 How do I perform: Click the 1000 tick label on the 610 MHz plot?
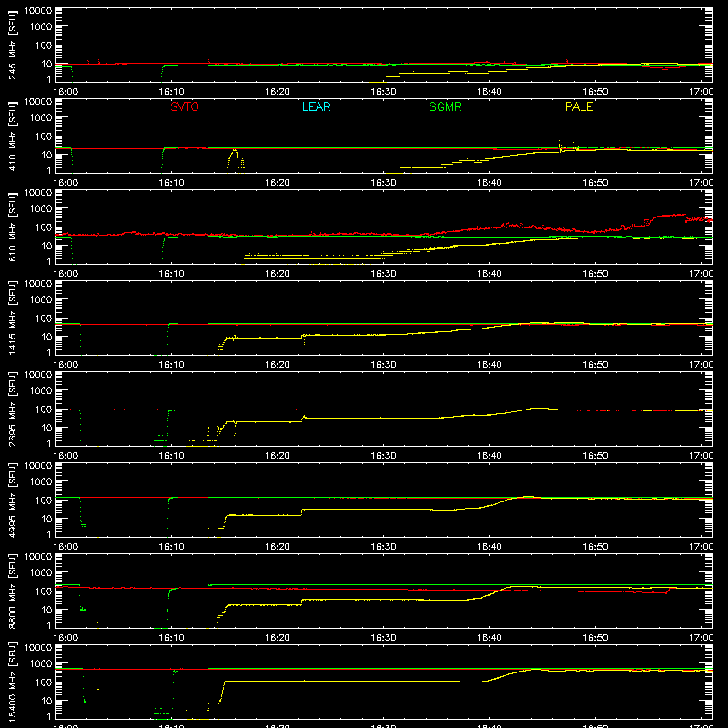tap(41, 209)
